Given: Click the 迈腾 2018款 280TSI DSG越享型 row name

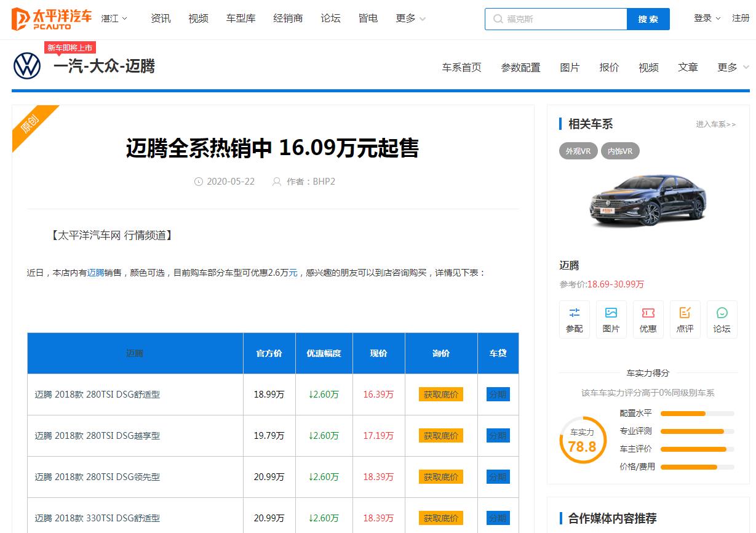Looking at the screenshot, I should click(x=97, y=436).
